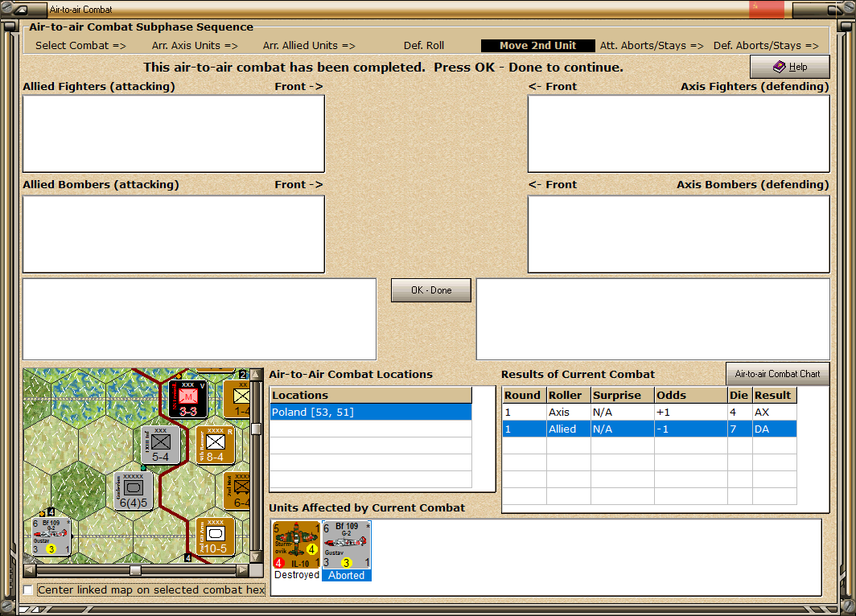Image resolution: width=856 pixels, height=616 pixels.
Task: Click the 1-4 brown counter on the map
Action: click(238, 399)
